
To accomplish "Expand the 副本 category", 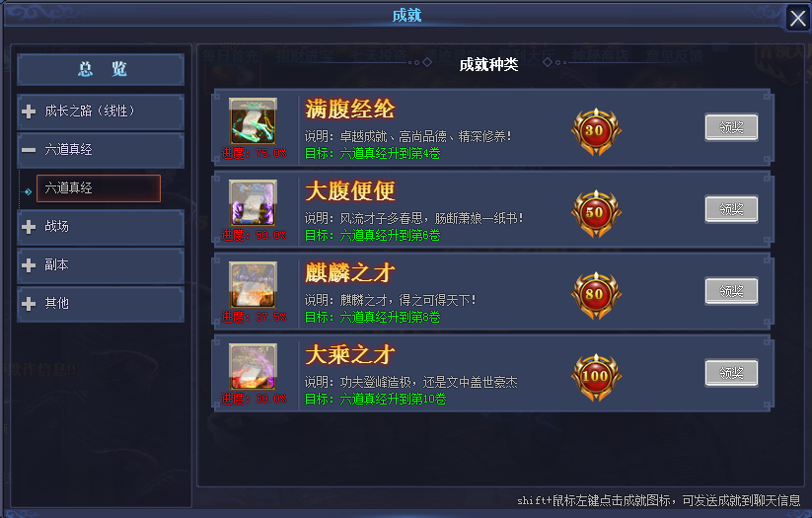I will [101, 265].
